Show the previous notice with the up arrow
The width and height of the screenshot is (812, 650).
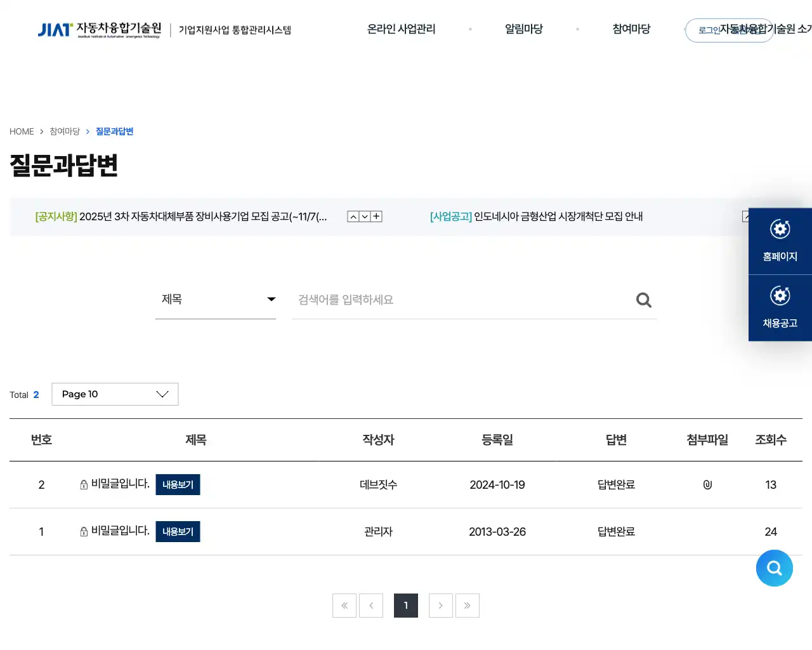(x=353, y=216)
